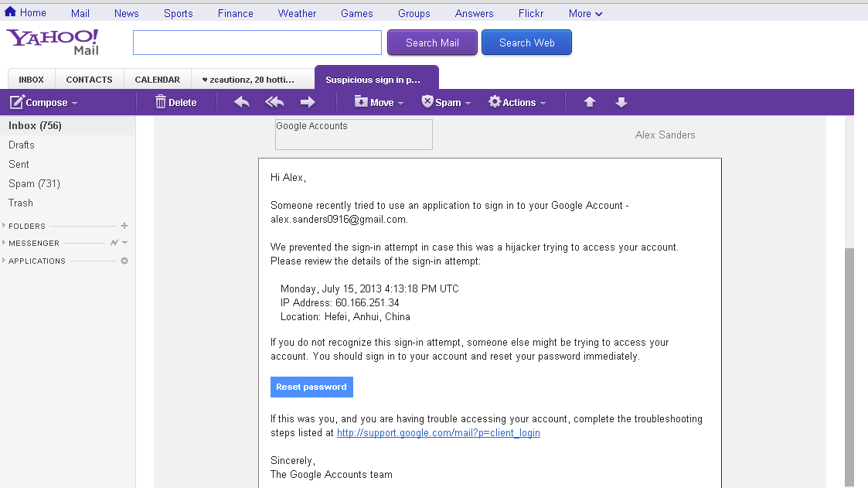The width and height of the screenshot is (868, 488).
Task: Open the Drafts folder
Action: coord(22,145)
